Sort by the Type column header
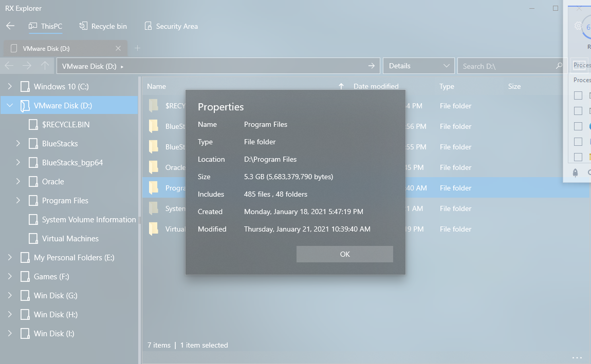 tap(447, 86)
